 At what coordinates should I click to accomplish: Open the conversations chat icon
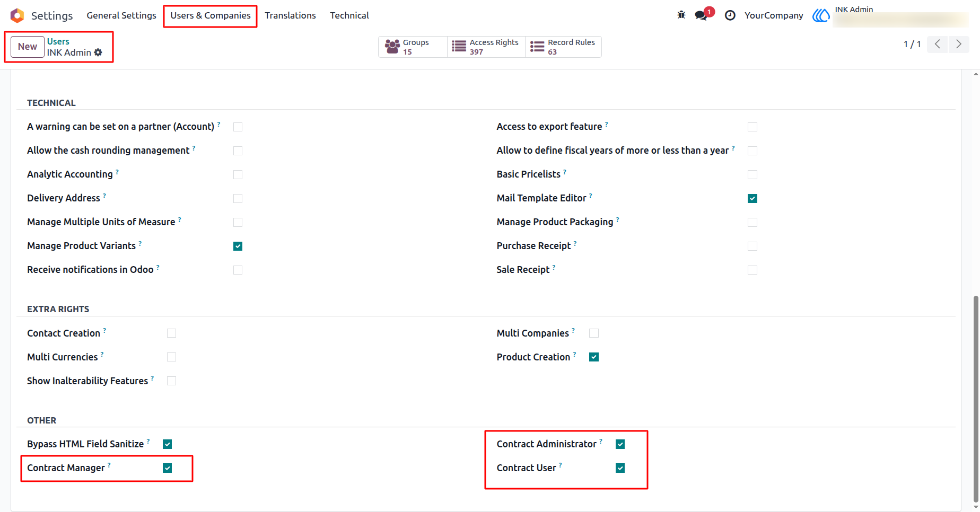[x=702, y=15]
